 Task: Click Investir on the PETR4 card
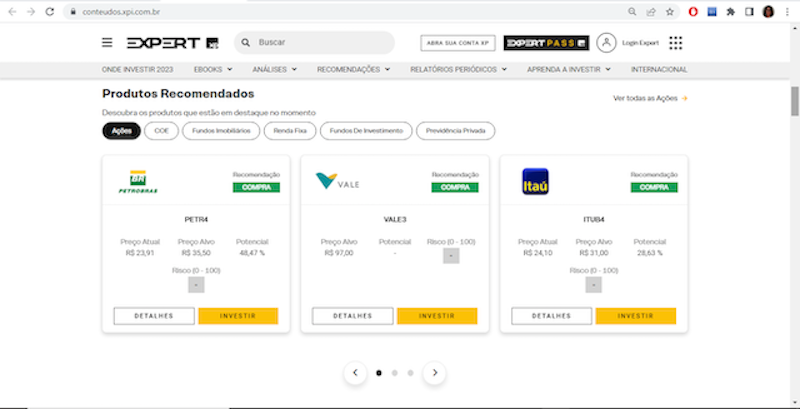238,316
